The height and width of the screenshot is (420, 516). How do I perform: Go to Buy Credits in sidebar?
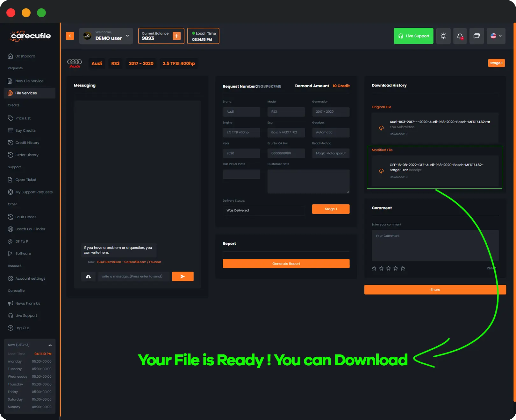(25, 131)
